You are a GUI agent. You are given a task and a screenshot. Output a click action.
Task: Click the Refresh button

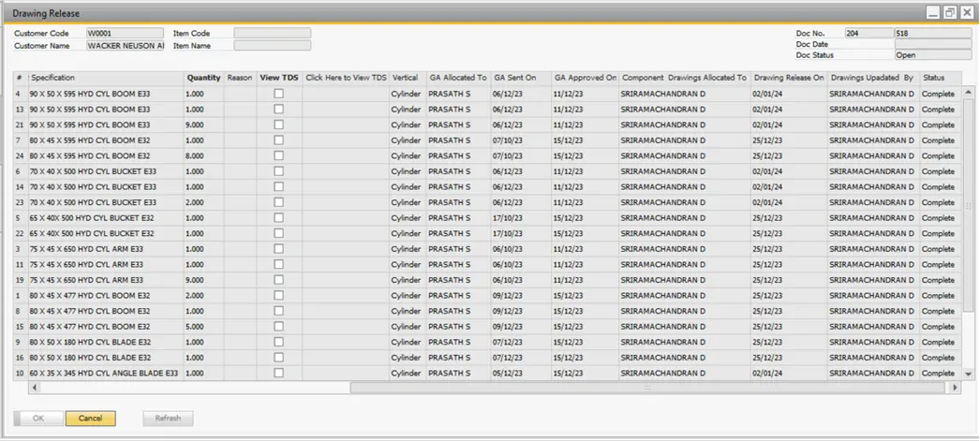pos(168,419)
